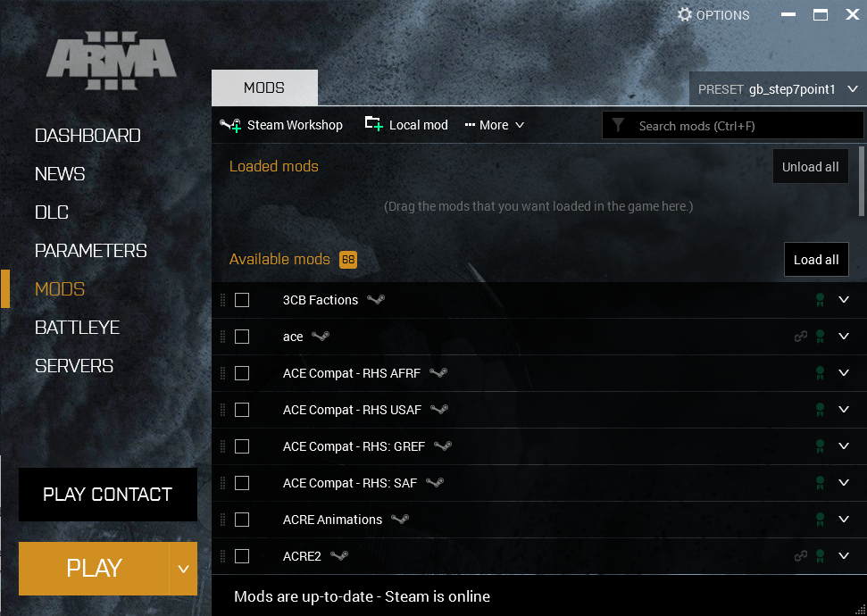
Task: Click the green signature badge icon for ACRE2
Action: point(820,555)
